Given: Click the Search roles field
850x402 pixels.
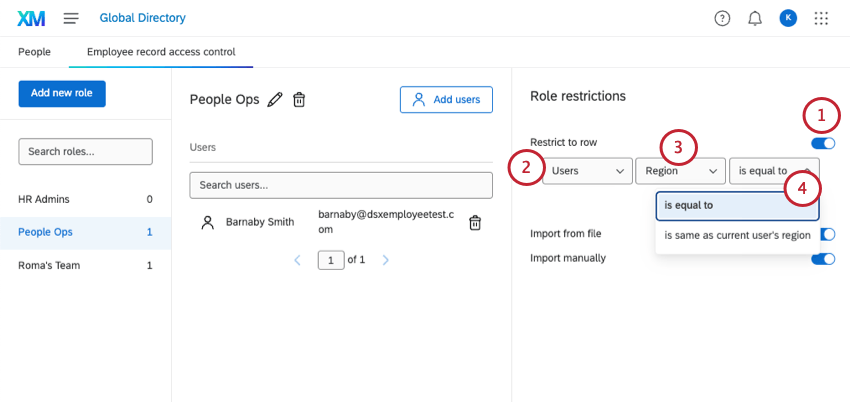Looking at the screenshot, I should click(x=85, y=151).
